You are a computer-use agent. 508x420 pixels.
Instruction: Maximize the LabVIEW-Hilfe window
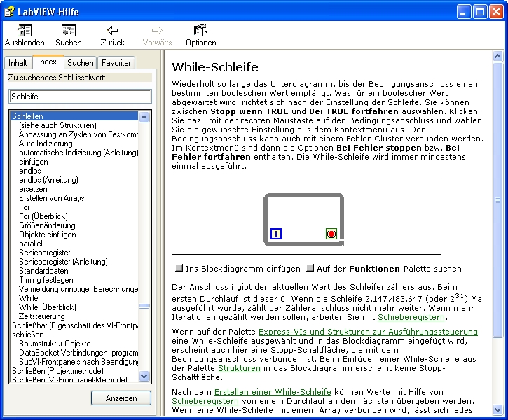click(480, 12)
